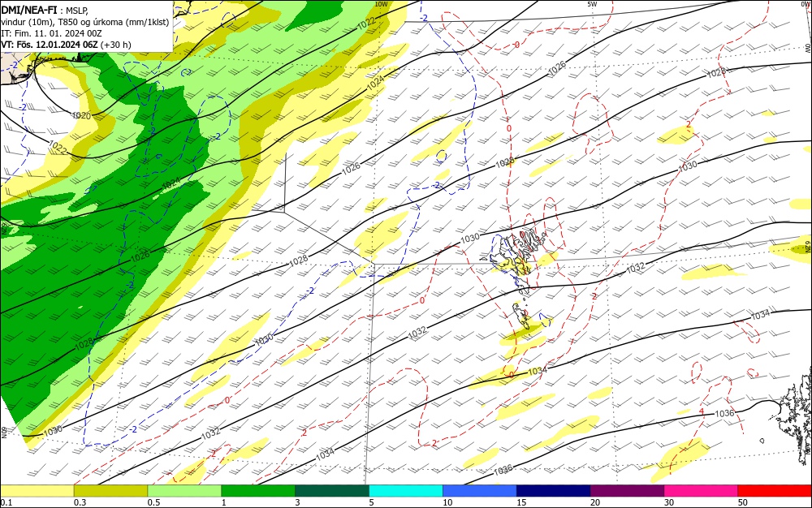Click the 1036 isobar label touching the Shetland coastline

[x=724, y=413]
